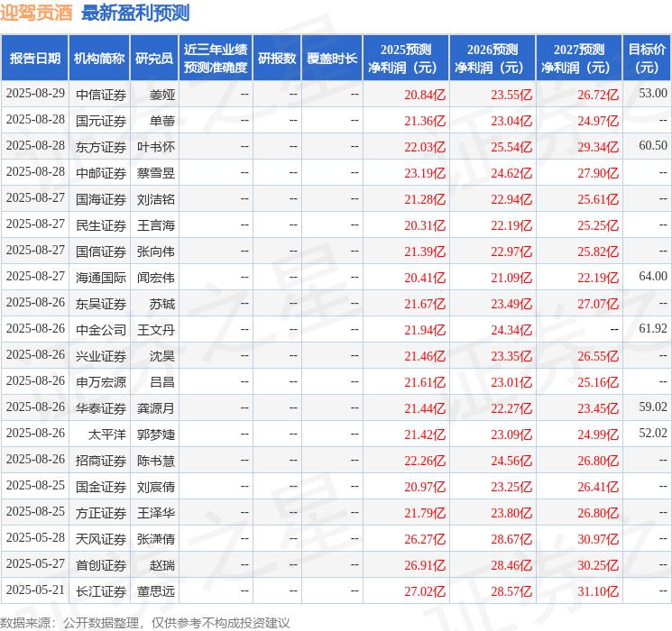The width and height of the screenshot is (672, 631).
Task: Click 20.84亿 in 中信证券 row
Action: click(425, 95)
